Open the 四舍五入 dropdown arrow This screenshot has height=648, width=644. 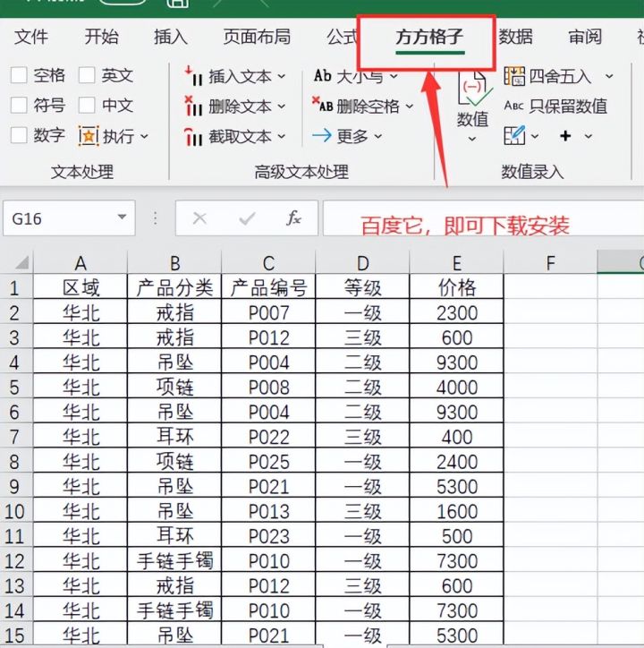click(x=609, y=76)
